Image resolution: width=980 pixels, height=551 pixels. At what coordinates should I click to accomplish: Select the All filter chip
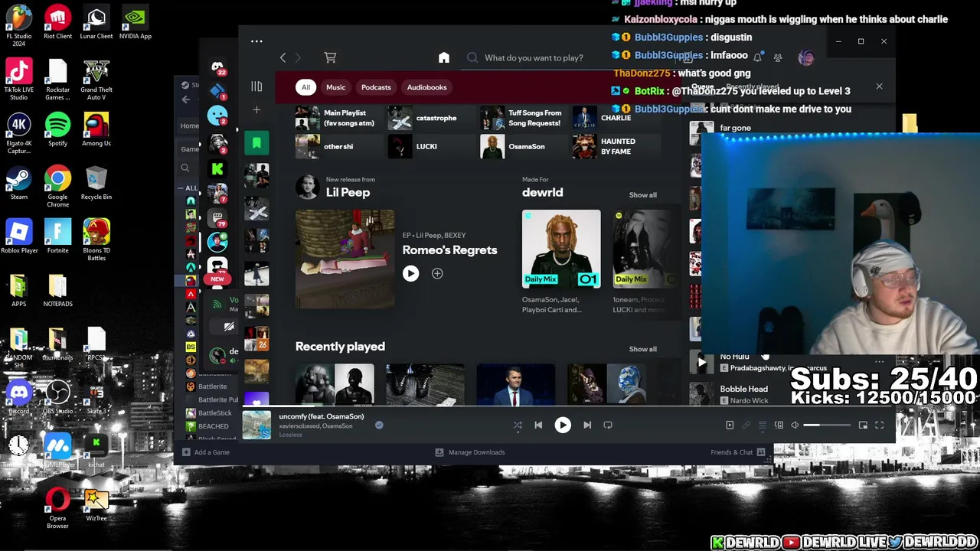(305, 87)
